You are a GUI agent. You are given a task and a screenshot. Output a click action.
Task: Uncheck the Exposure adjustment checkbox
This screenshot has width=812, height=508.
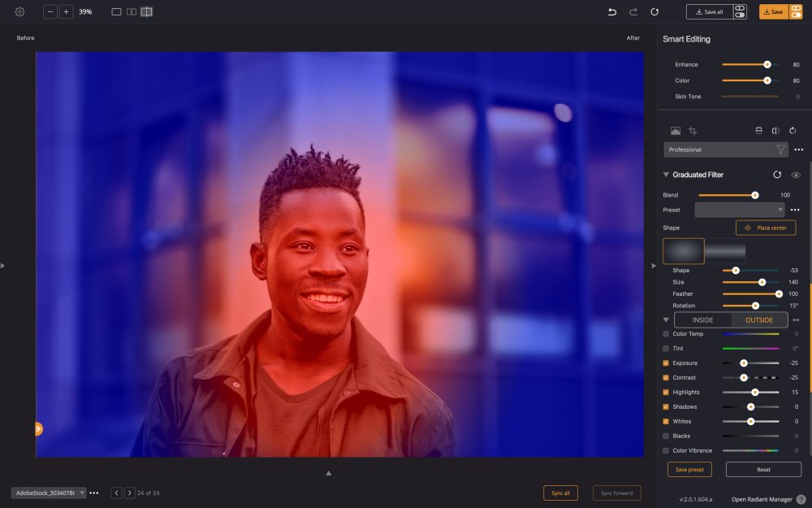(x=667, y=363)
